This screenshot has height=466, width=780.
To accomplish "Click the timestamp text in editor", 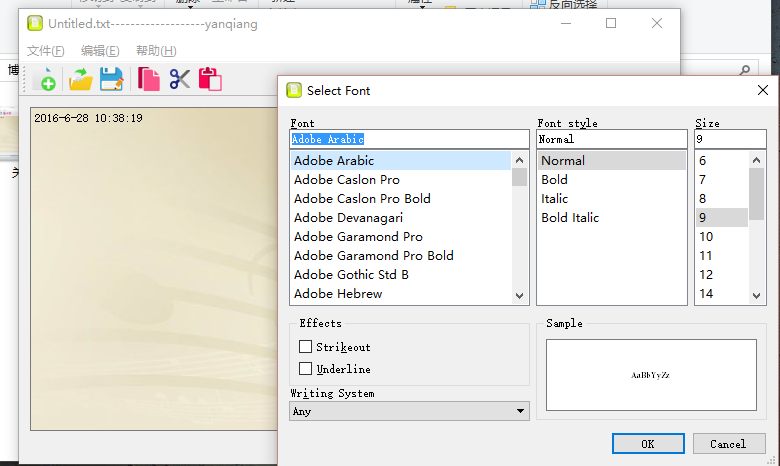I will click(x=88, y=118).
